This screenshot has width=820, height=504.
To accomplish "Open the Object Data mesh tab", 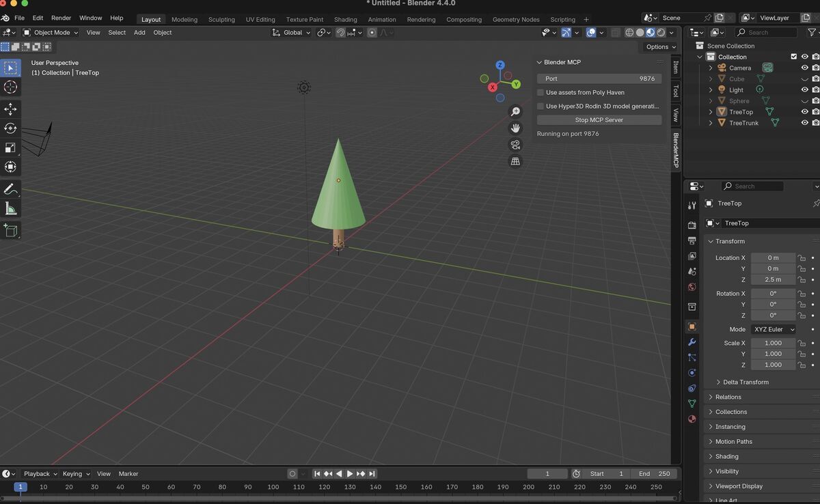I will [x=692, y=404].
